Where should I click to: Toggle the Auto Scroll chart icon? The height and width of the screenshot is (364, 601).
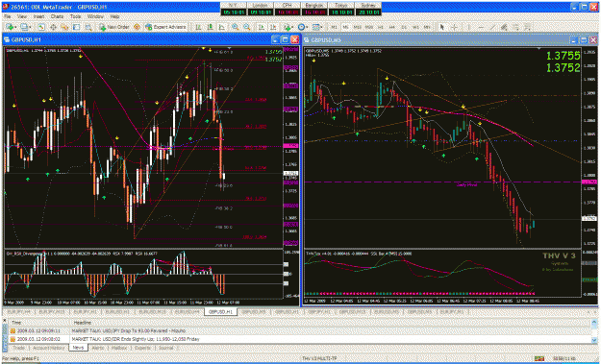click(x=262, y=27)
